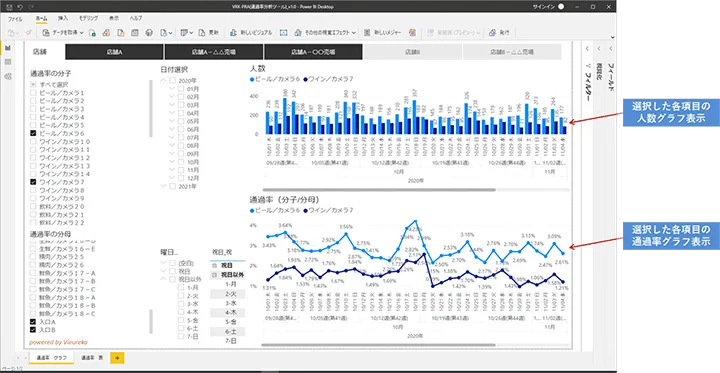Uncheck the 入口A checkbox

[33, 322]
